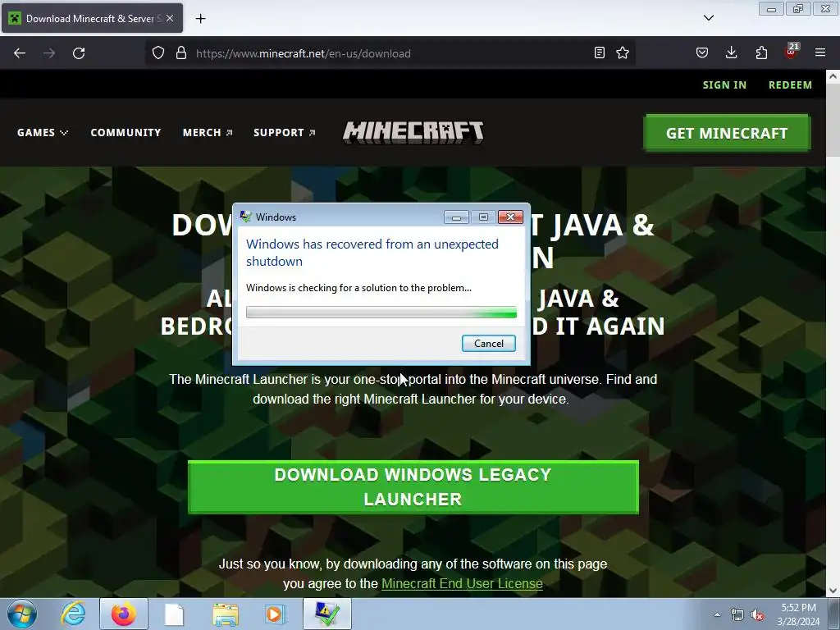
Task: Click the URL address field
Action: (x=391, y=53)
